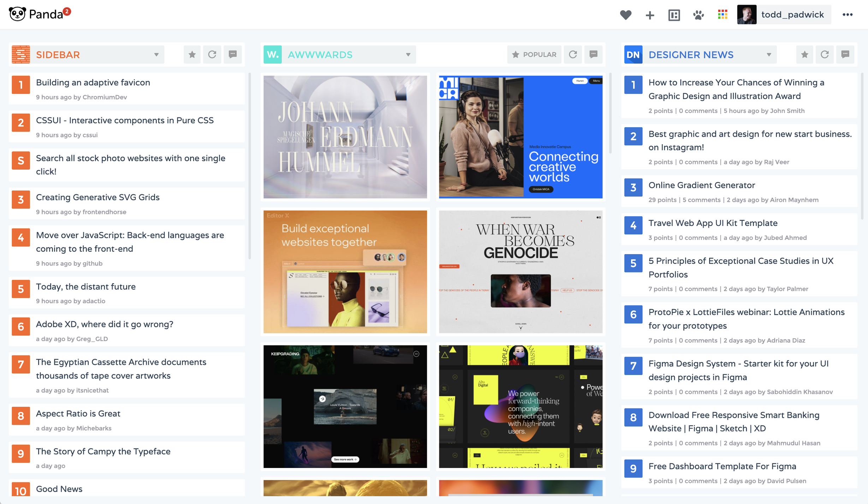Click the Sidebar column scrollbar

pos(250,166)
